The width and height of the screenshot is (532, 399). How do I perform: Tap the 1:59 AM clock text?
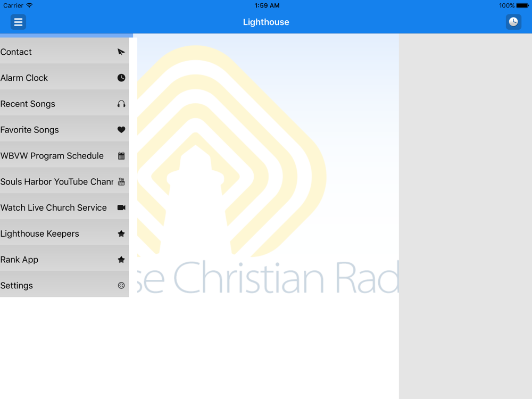[267, 5]
